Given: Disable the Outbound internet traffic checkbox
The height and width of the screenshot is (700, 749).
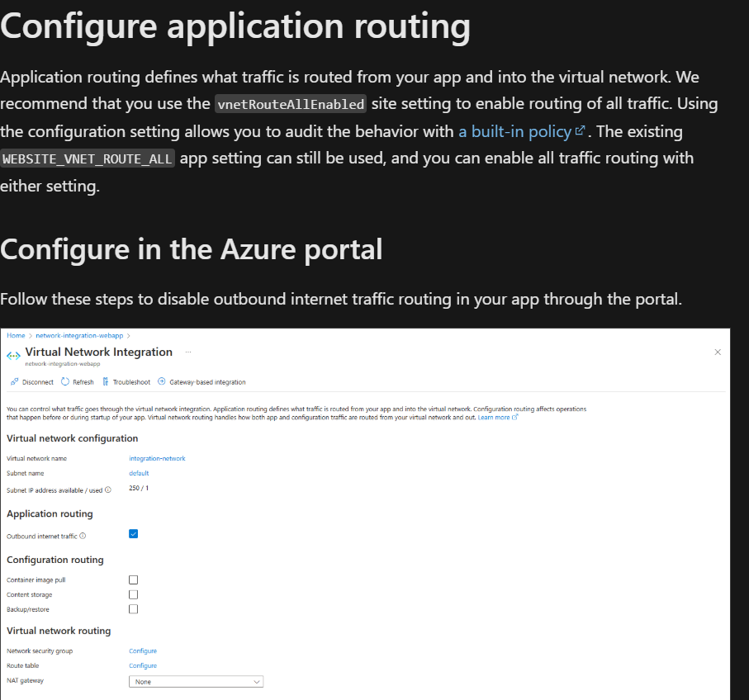Looking at the screenshot, I should 133,534.
